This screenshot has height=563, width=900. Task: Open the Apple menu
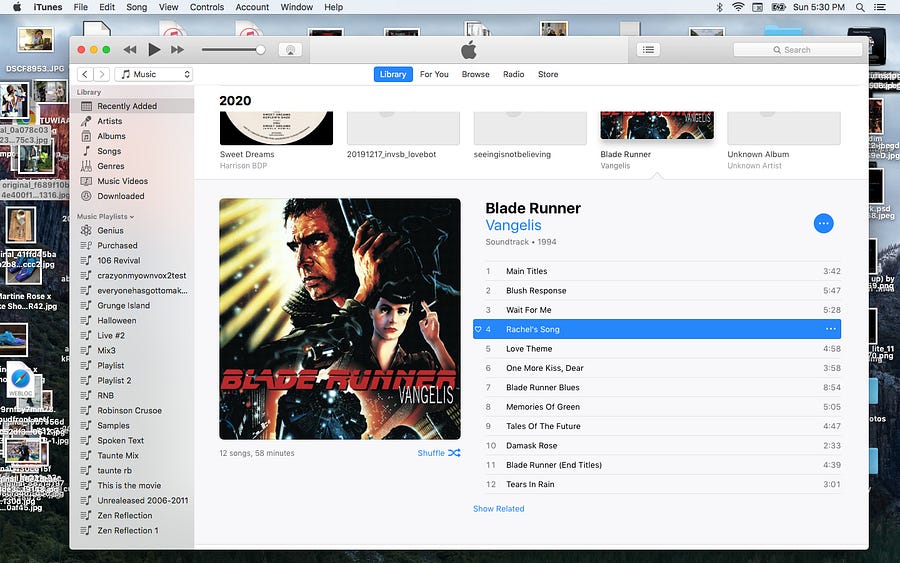pyautogui.click(x=17, y=7)
